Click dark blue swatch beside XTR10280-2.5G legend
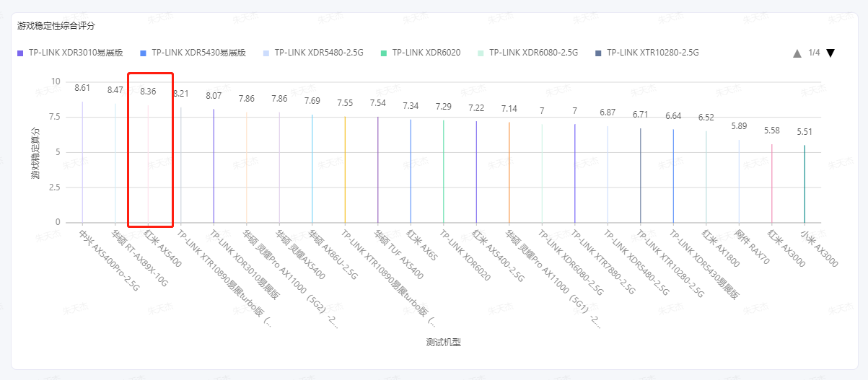 [x=598, y=53]
